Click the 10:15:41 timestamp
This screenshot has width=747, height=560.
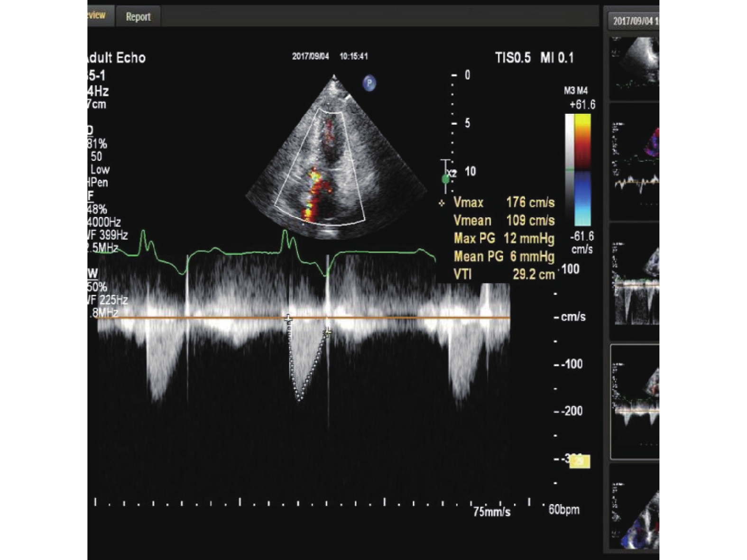(x=353, y=56)
